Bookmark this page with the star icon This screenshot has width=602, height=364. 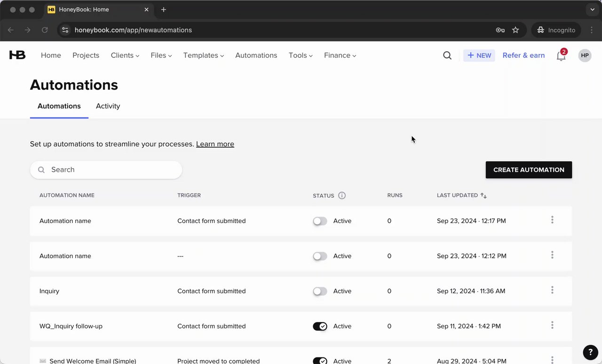pos(515,30)
